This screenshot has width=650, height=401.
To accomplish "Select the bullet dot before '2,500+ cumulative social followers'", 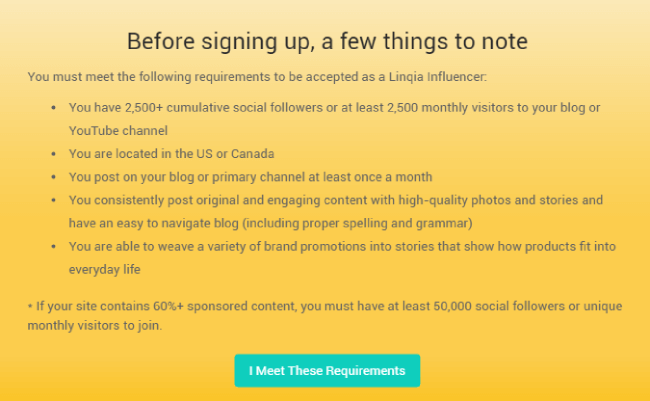I will click(x=53, y=108).
